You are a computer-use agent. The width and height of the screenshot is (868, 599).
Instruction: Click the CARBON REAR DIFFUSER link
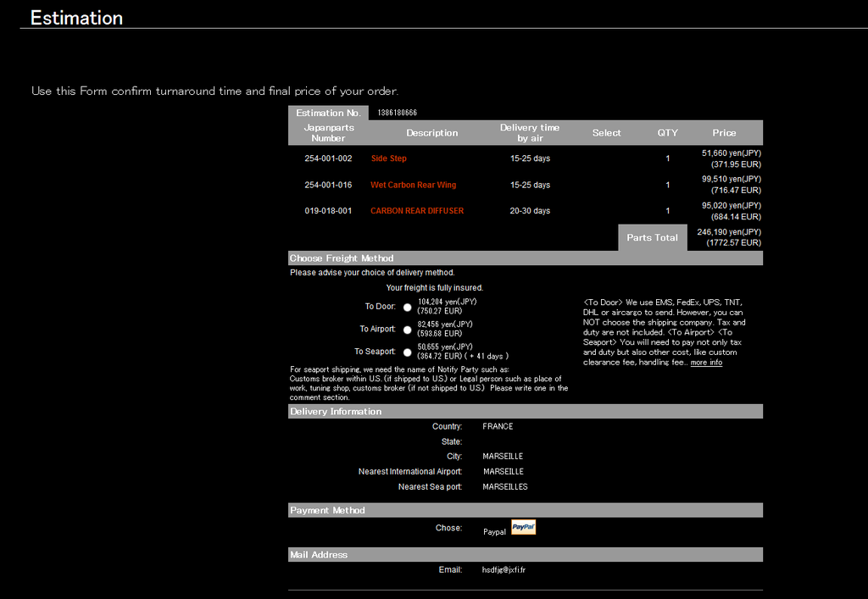pos(417,211)
